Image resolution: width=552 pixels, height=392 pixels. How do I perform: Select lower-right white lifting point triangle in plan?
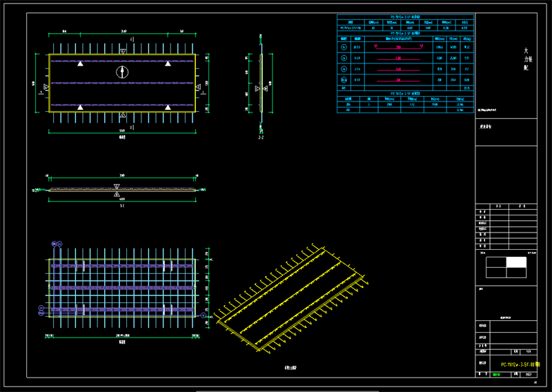point(168,107)
